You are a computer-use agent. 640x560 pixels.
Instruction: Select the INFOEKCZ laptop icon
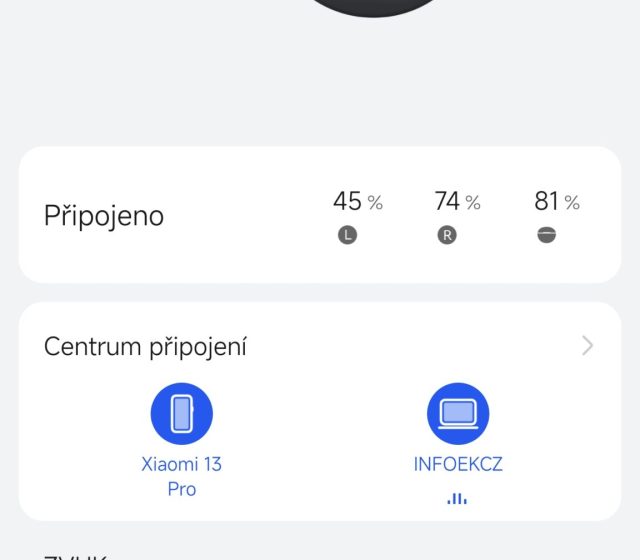tap(458, 413)
